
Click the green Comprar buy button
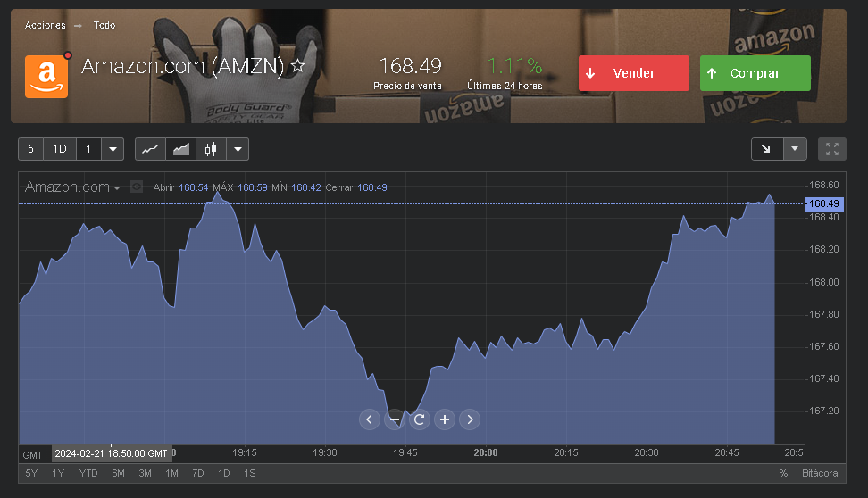[755, 73]
